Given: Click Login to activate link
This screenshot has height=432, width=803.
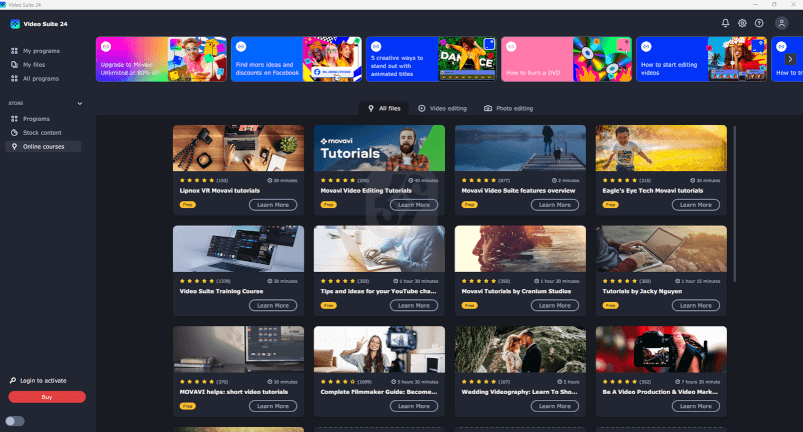Looking at the screenshot, I should coord(43,380).
